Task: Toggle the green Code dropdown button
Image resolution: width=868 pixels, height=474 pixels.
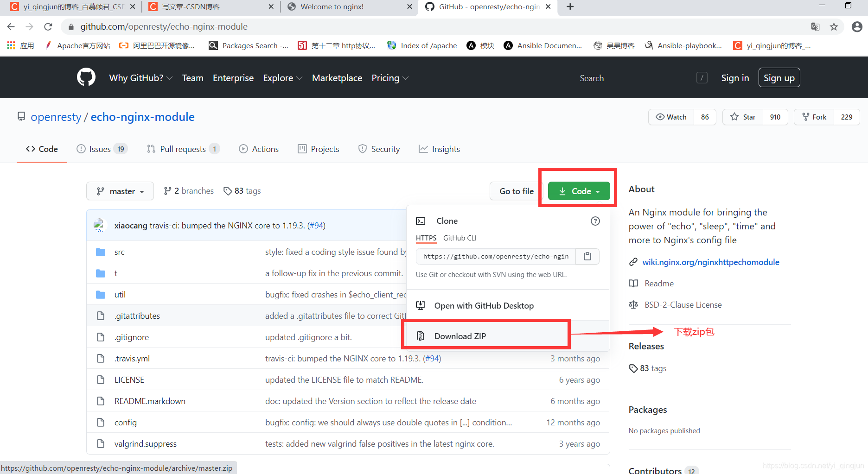Action: (x=579, y=191)
